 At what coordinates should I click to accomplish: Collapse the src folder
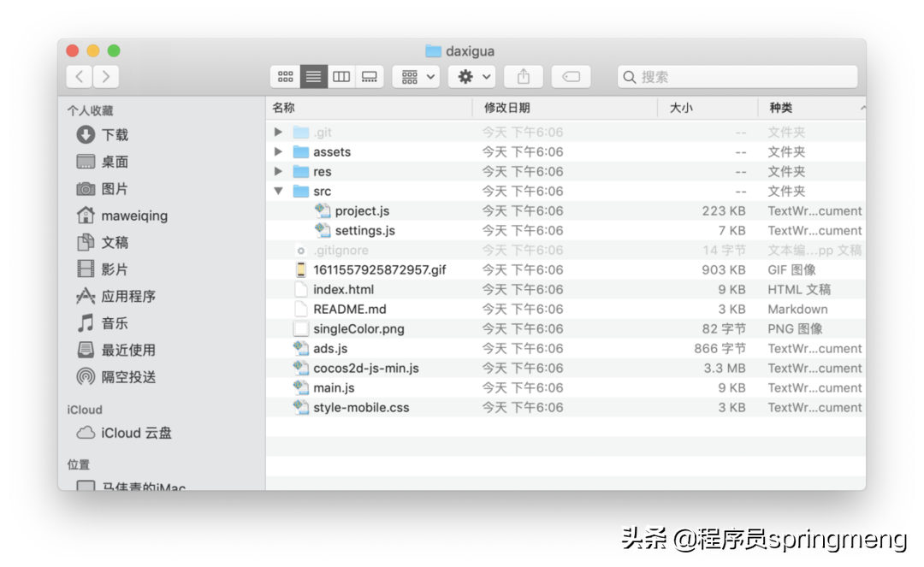click(x=278, y=191)
